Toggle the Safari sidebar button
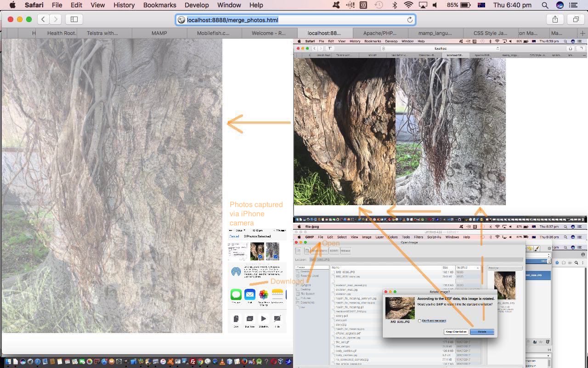 [x=74, y=19]
